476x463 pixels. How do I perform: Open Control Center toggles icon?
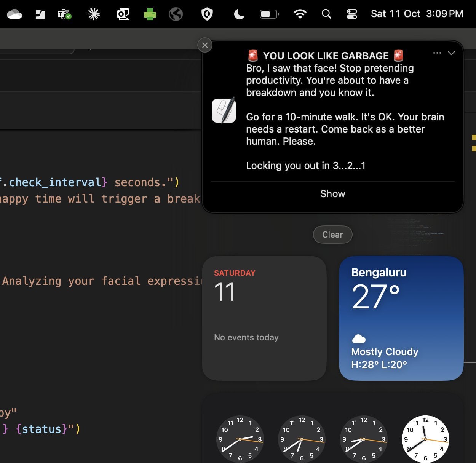pyautogui.click(x=352, y=14)
